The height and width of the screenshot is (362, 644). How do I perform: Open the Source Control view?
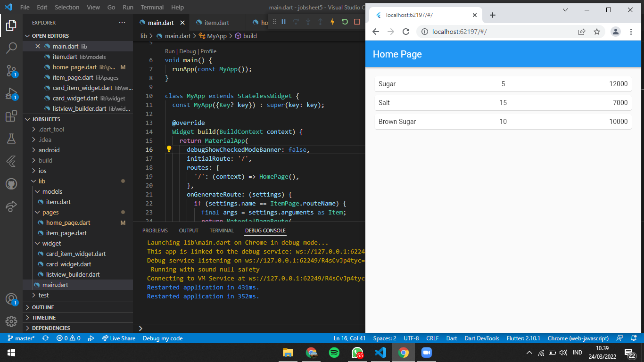click(11, 70)
